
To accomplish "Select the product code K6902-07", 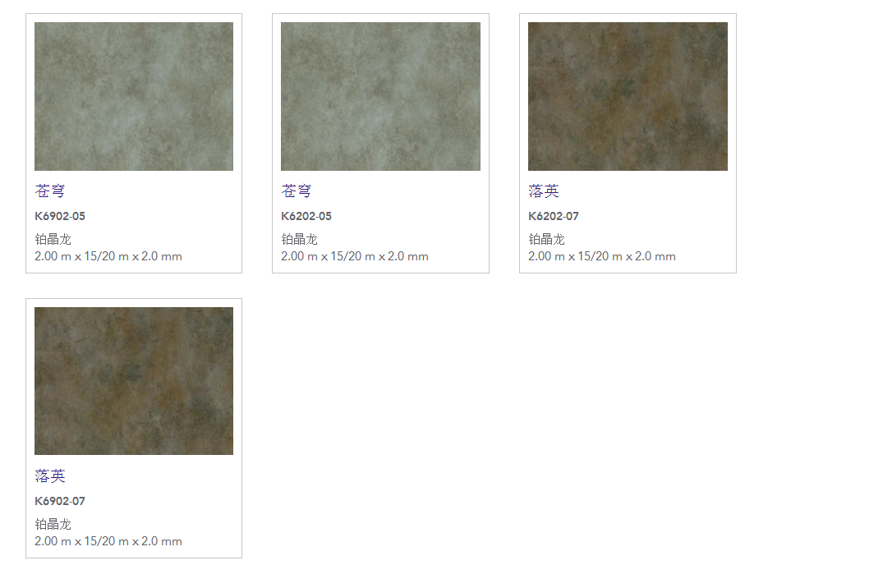I will click(60, 502).
